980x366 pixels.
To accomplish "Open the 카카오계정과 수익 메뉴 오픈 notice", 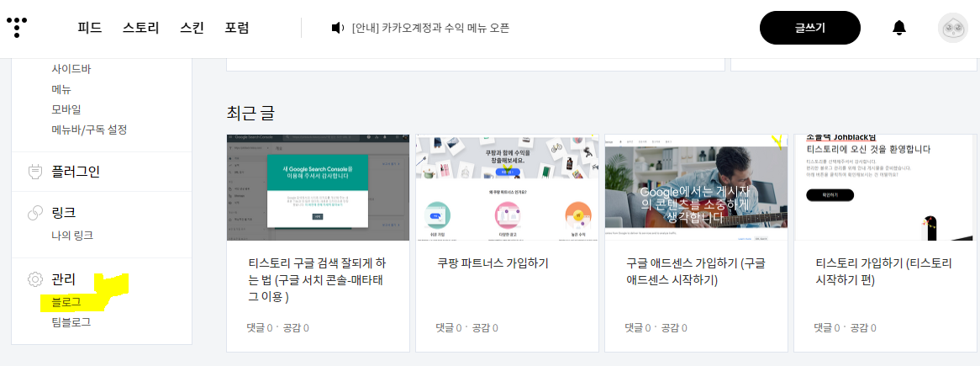I will coord(430,28).
